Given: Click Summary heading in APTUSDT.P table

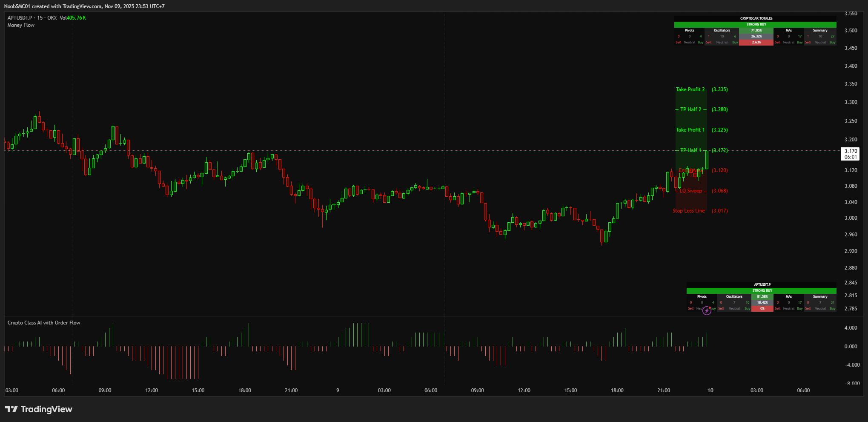Looking at the screenshot, I should tap(820, 296).
